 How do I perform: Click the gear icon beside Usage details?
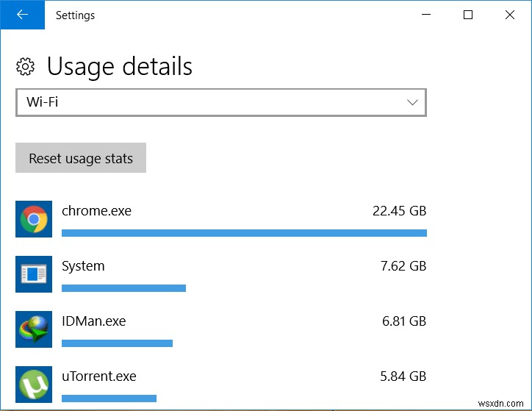[x=25, y=66]
